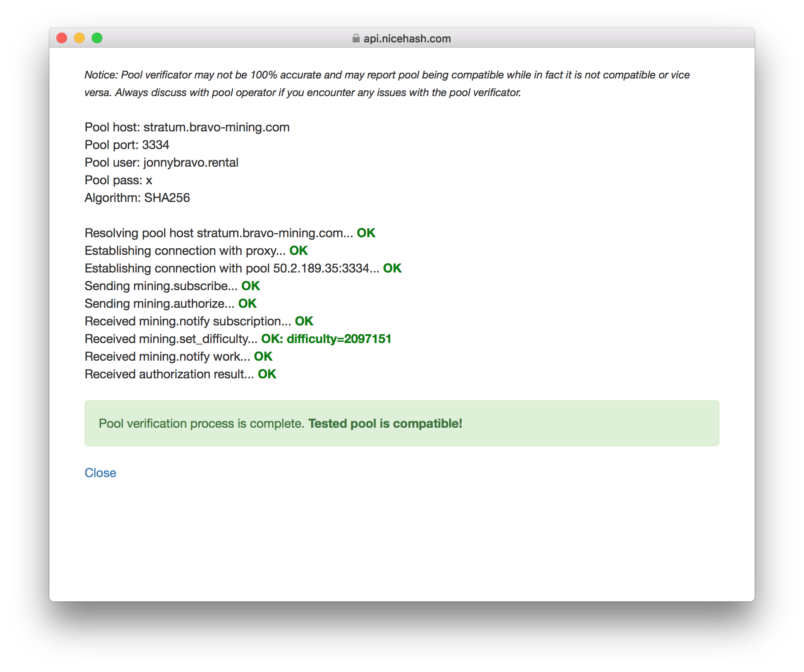The width and height of the screenshot is (804, 672).
Task: Click the OK status after 'Resolving pool host'
Action: point(366,233)
